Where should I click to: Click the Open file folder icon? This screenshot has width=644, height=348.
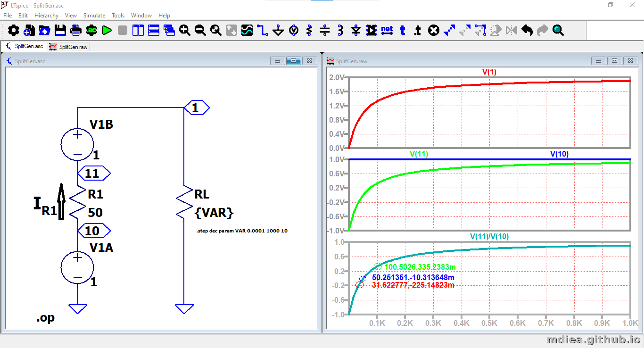(x=45, y=31)
